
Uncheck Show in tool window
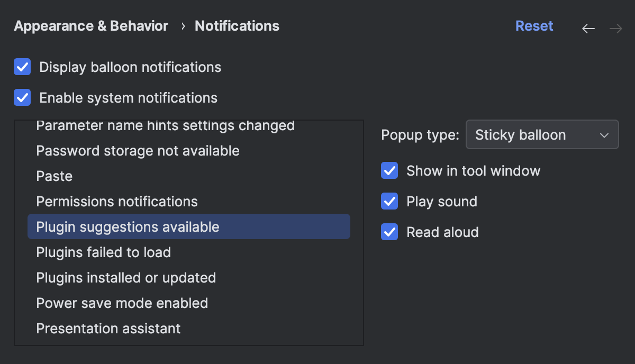(389, 170)
